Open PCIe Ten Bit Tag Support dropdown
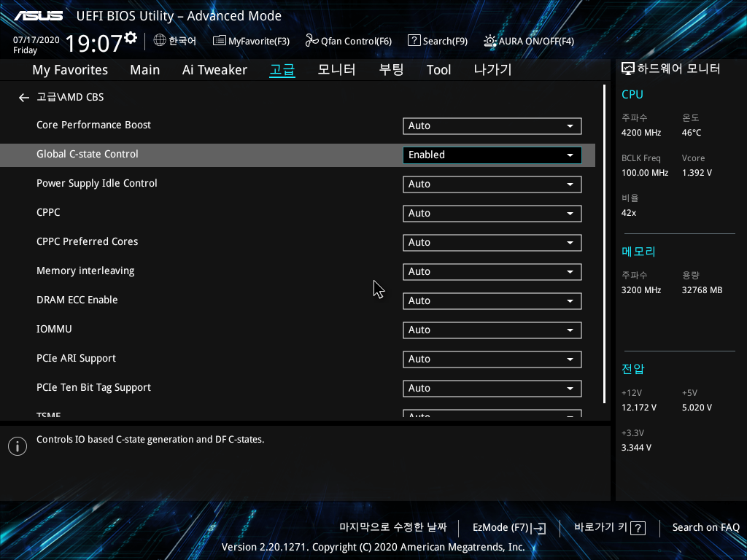 (x=492, y=389)
